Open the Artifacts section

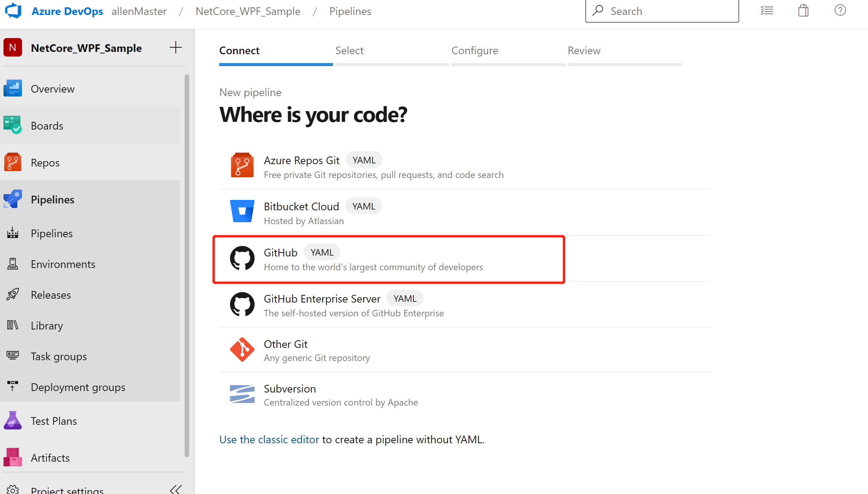pyautogui.click(x=50, y=457)
